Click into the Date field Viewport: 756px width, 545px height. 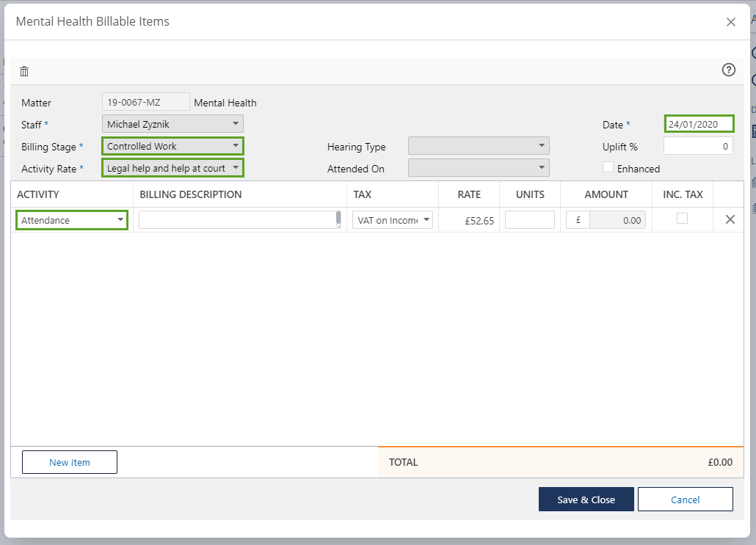[699, 124]
